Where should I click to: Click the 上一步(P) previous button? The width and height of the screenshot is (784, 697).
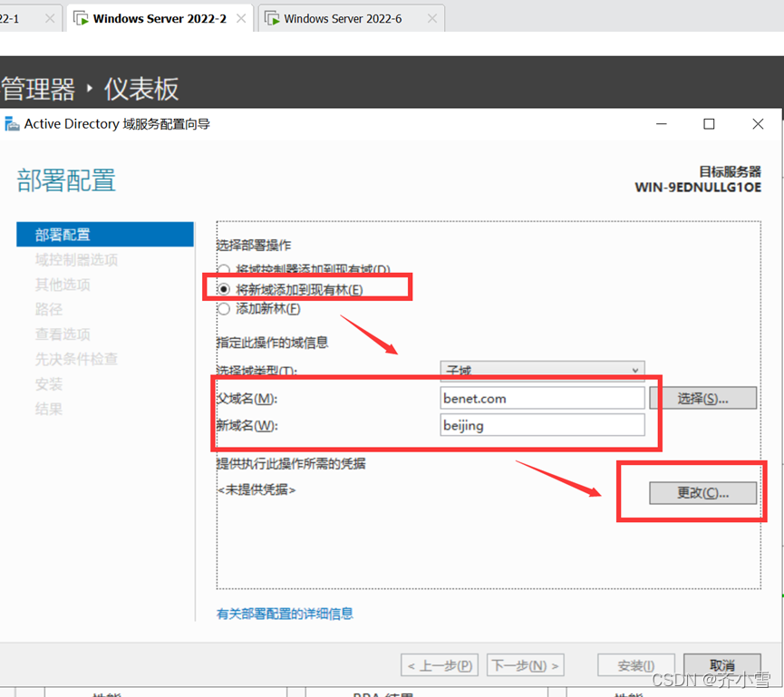[x=440, y=665]
